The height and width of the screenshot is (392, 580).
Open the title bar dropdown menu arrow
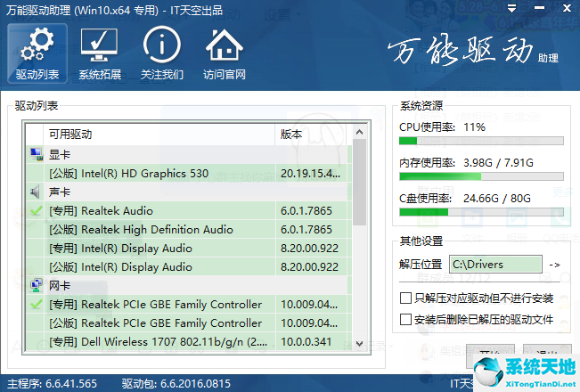coord(512,8)
